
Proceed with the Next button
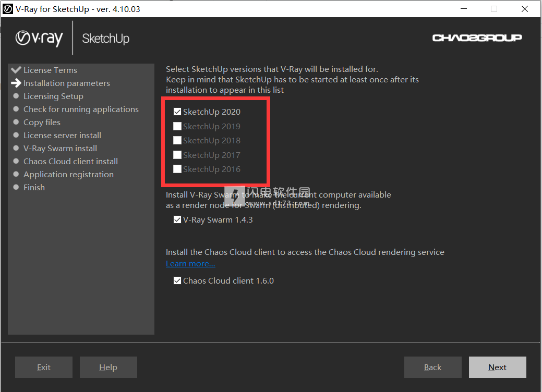pos(498,367)
